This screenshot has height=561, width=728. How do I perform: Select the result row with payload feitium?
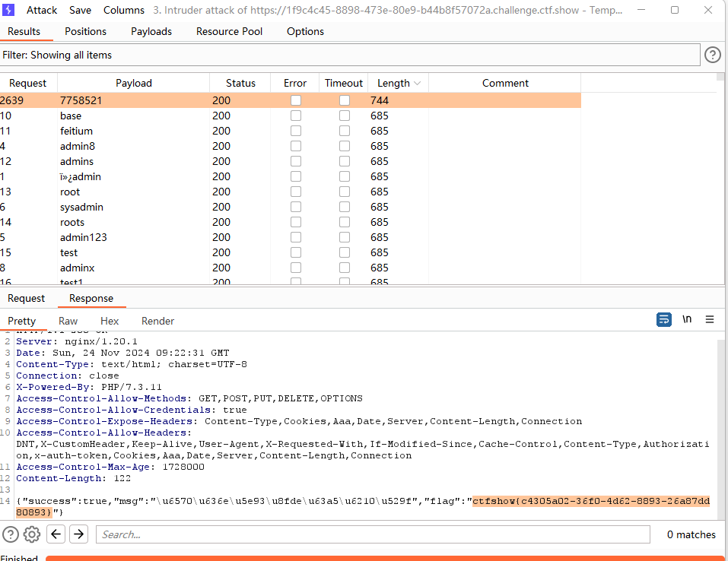coord(290,131)
